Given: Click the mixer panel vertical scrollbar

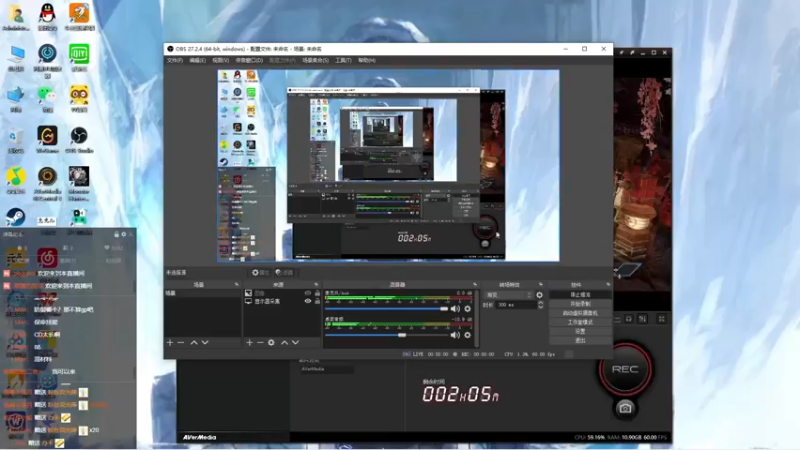Looking at the screenshot, I should 477,319.
